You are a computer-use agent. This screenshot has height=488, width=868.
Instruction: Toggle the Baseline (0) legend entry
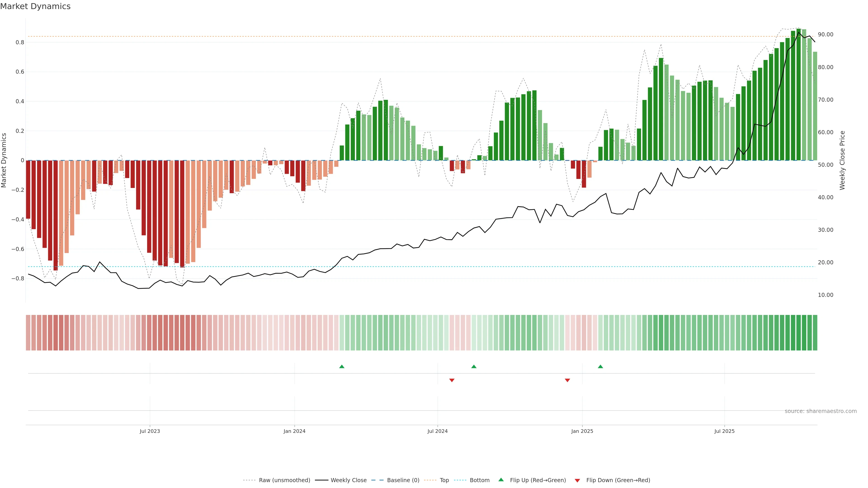pos(403,480)
